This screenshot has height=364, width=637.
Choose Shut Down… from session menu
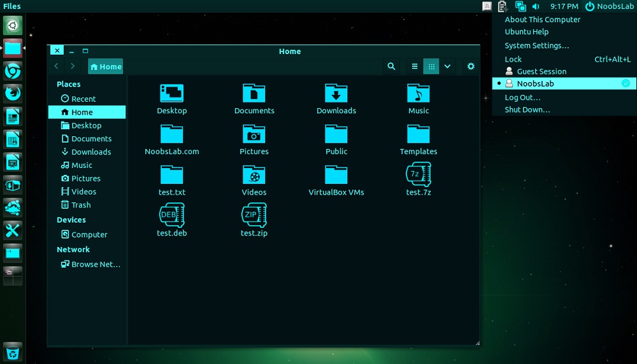pyautogui.click(x=527, y=109)
